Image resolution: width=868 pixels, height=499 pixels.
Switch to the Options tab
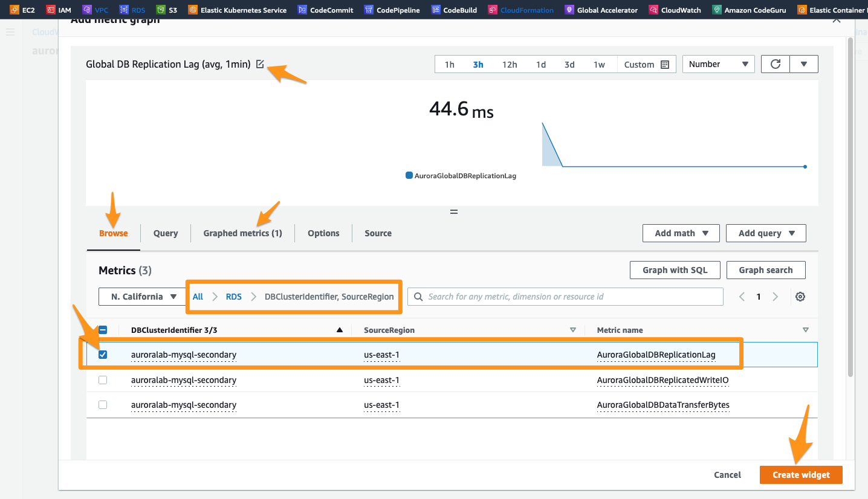click(x=323, y=233)
